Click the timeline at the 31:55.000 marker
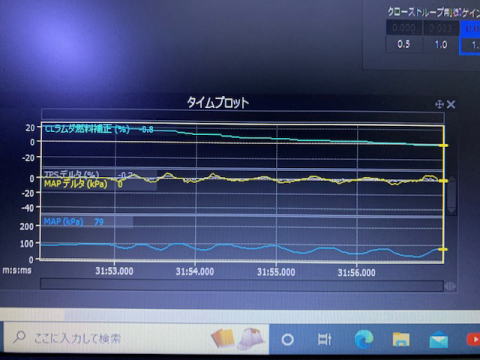The height and width of the screenshot is (360, 480). pyautogui.click(x=276, y=263)
